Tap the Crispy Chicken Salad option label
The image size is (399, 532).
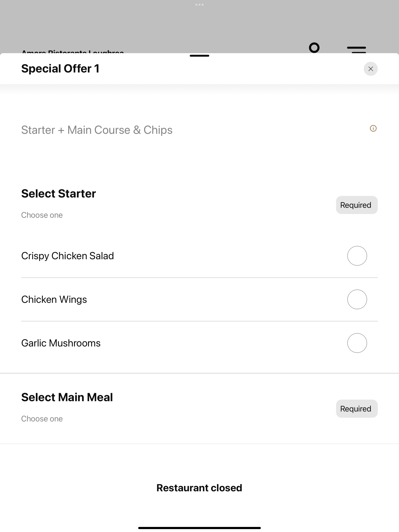coord(67,256)
